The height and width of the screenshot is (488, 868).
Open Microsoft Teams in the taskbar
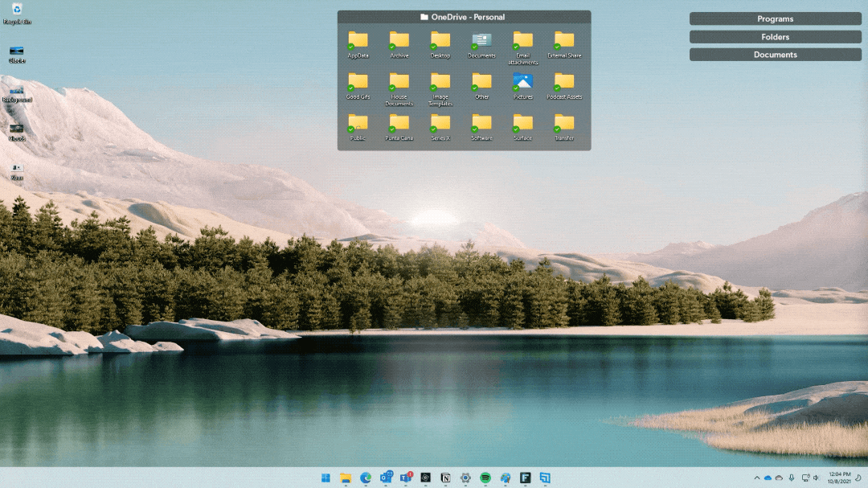tap(406, 478)
